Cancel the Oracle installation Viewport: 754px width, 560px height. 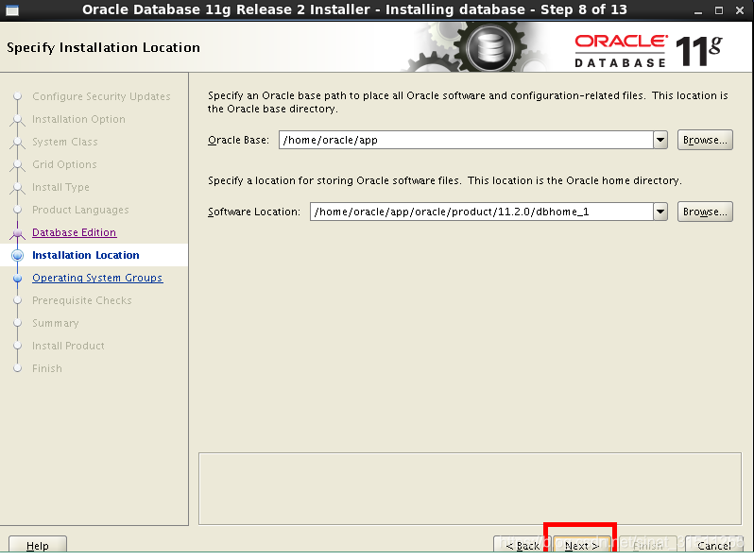[713, 545]
